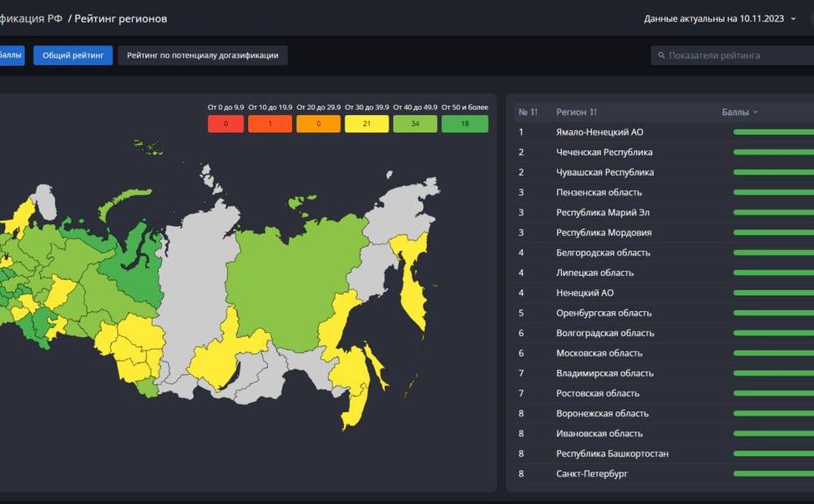The height and width of the screenshot is (504, 814).
Task: Select Ямало-Ненецкий АО row in table
Action: coord(599,132)
